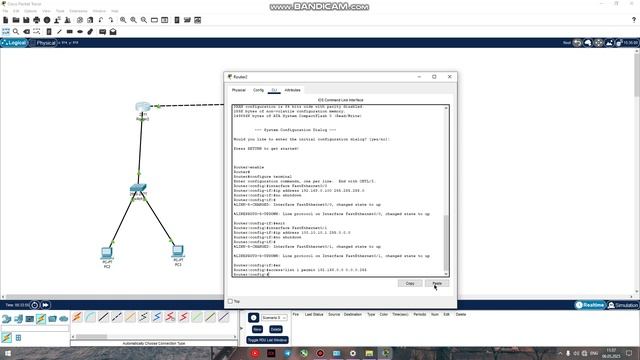Click the File Explorer taskbar icon

pyautogui.click(x=369, y=353)
